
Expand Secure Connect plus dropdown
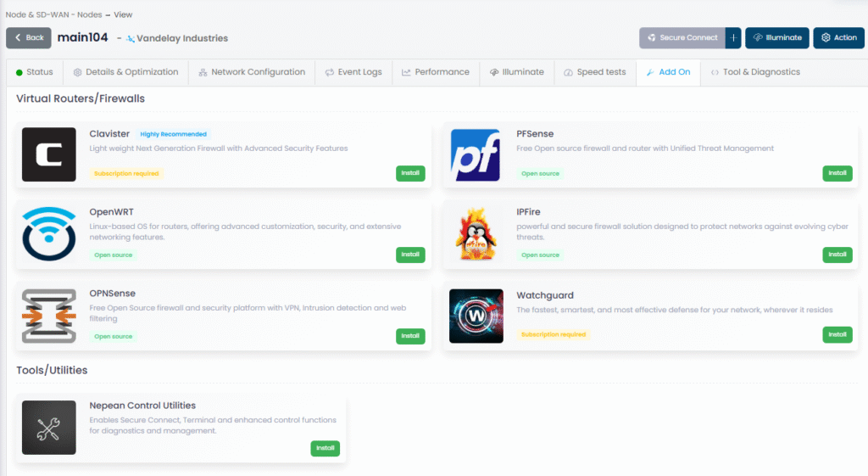click(733, 38)
